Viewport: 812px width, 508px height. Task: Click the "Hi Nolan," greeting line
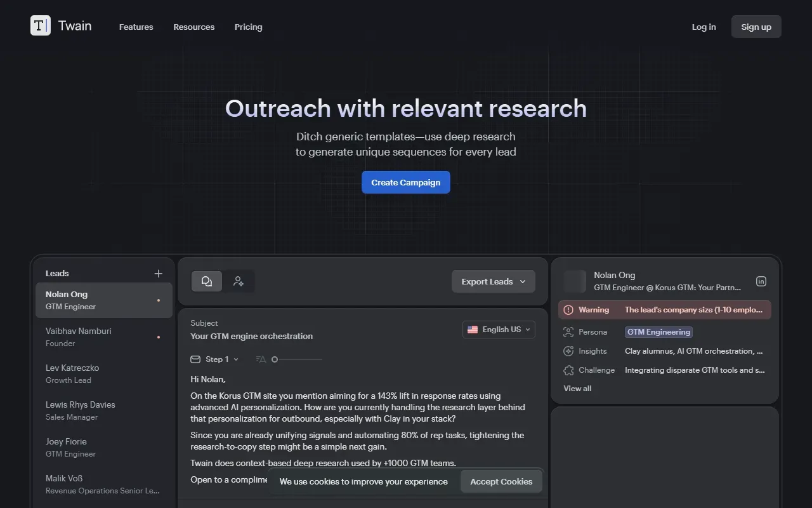click(208, 379)
